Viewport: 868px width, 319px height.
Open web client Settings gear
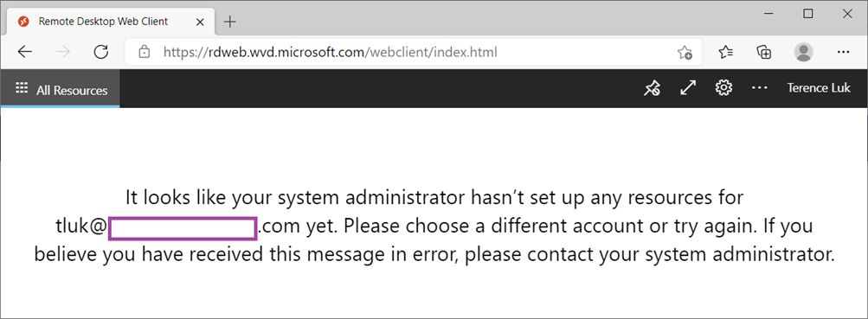point(723,88)
